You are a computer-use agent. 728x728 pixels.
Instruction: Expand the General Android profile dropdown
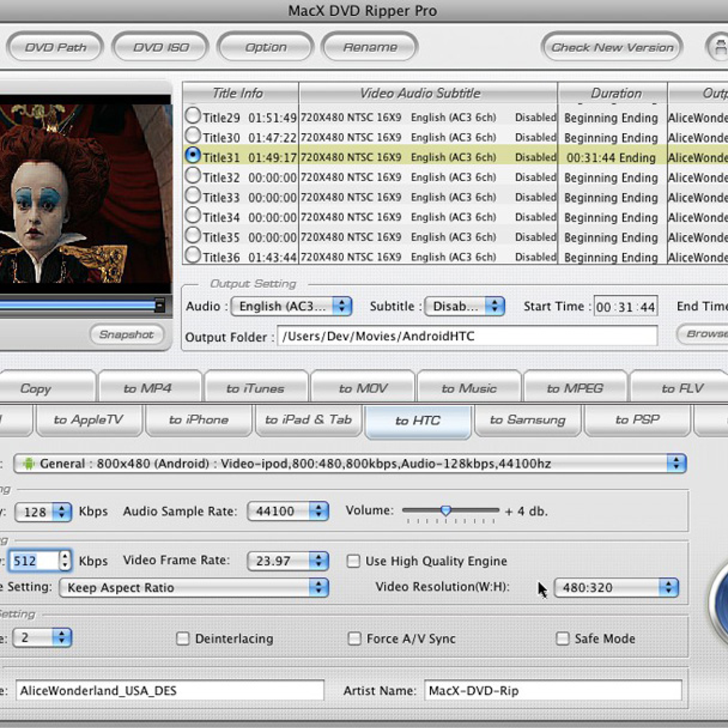click(349, 463)
